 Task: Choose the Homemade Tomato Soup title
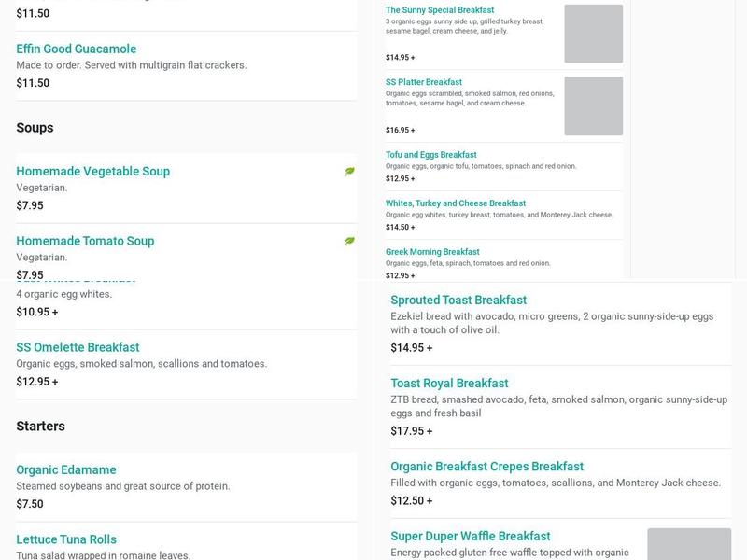[x=85, y=241]
